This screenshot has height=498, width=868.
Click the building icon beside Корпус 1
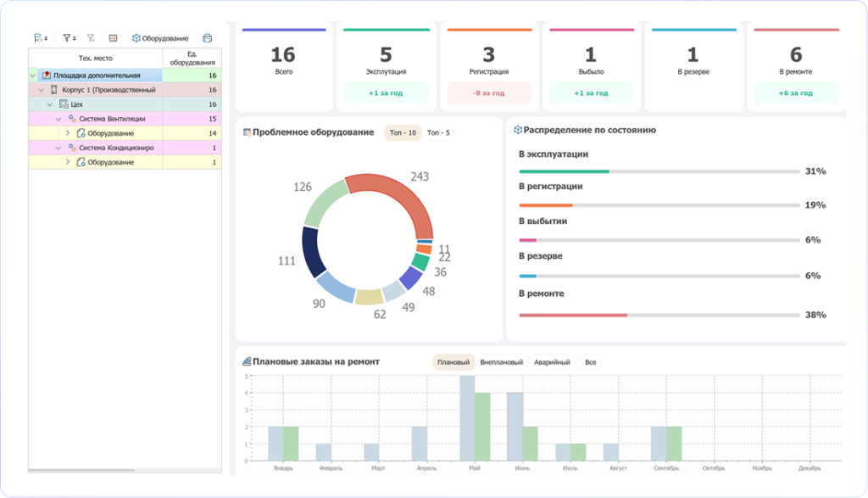(54, 90)
